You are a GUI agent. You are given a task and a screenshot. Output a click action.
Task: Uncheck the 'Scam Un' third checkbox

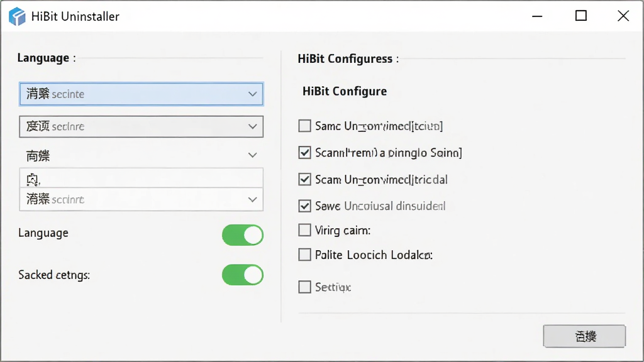click(x=304, y=179)
